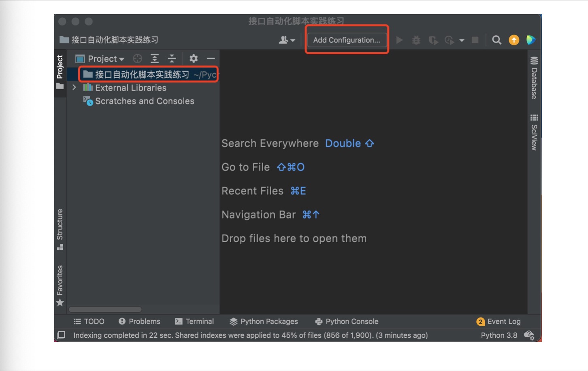Click the Collapse All icon
Image resolution: width=588 pixels, height=371 pixels.
[x=172, y=59]
